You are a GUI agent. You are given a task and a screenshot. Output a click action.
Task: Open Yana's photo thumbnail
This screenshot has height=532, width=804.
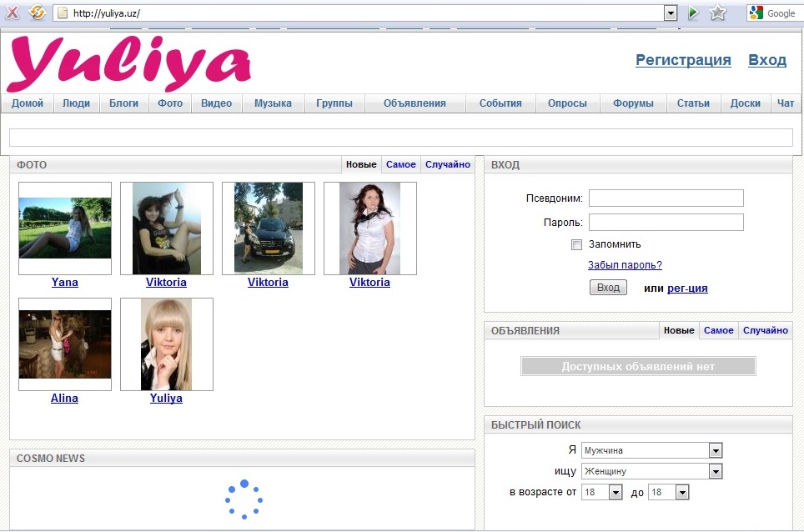pyautogui.click(x=64, y=228)
